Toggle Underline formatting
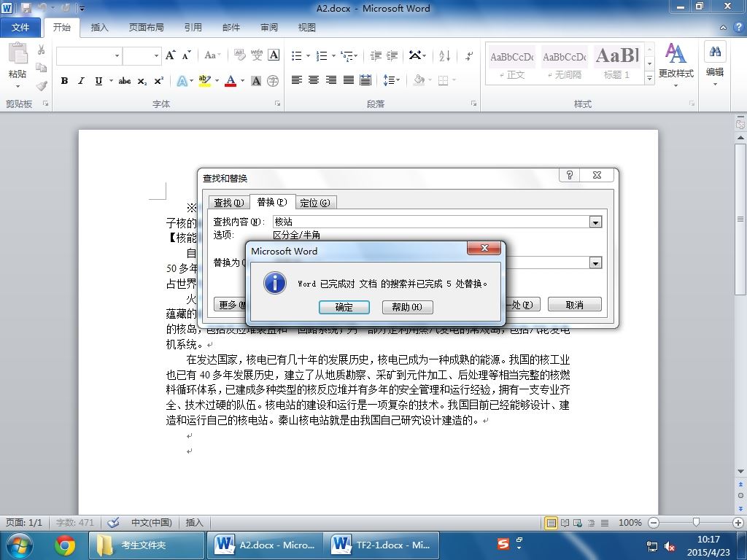The height and width of the screenshot is (560, 747). (98, 81)
